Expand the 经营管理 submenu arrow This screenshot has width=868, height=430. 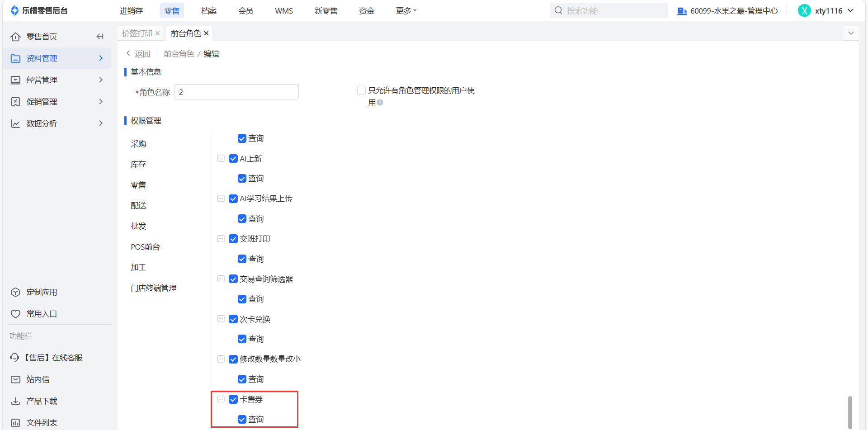101,80
